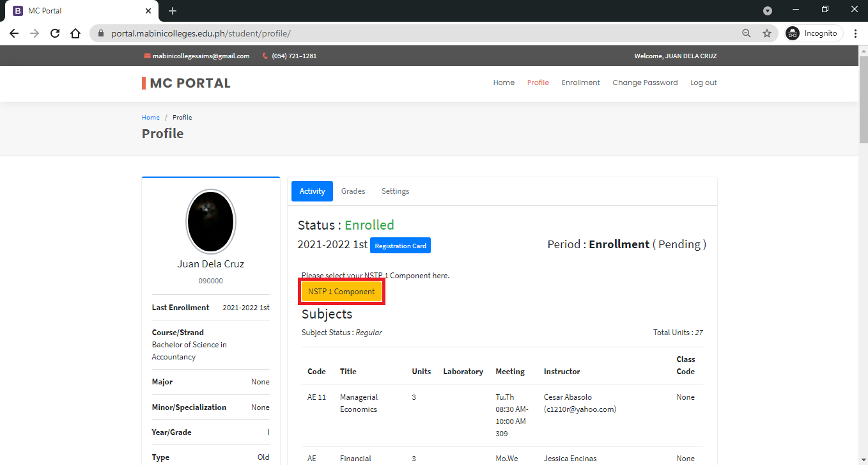The width and height of the screenshot is (868, 465).
Task: Open a new browser tab with plus icon
Action: [172, 11]
